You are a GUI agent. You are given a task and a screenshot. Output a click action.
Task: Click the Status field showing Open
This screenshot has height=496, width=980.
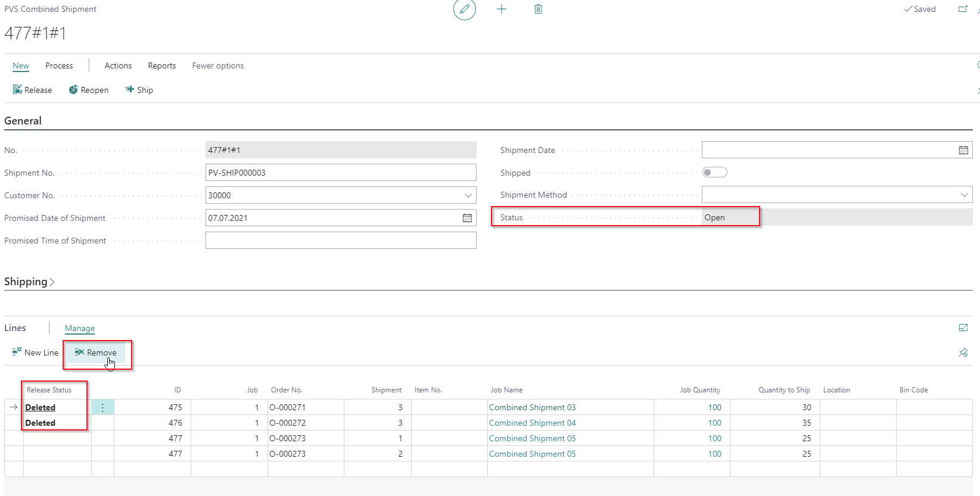[x=837, y=217]
